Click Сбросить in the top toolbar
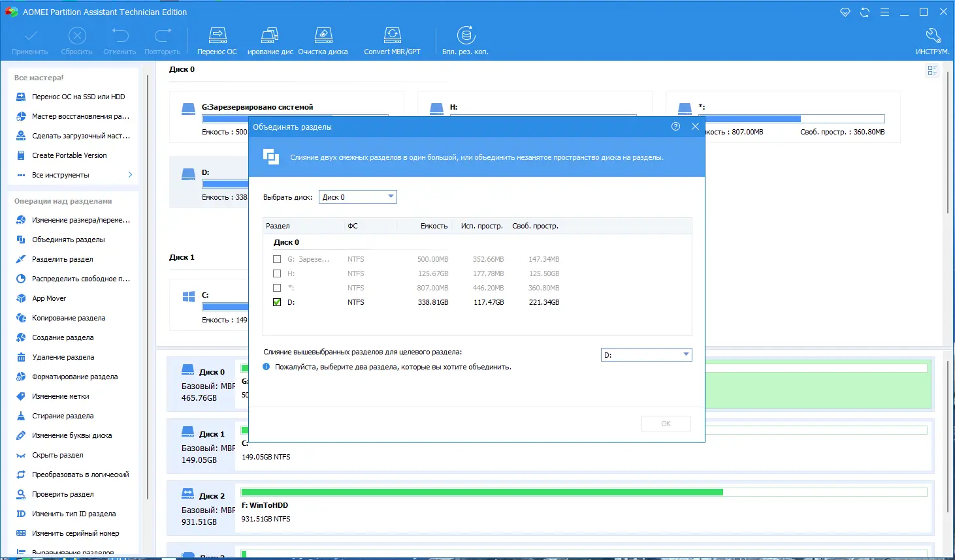955x560 pixels. point(77,41)
